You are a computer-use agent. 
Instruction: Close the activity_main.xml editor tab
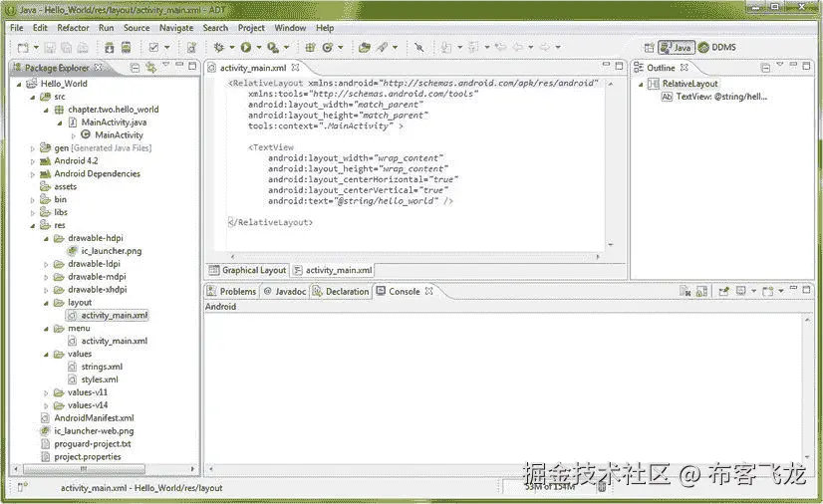pyautogui.click(x=296, y=68)
